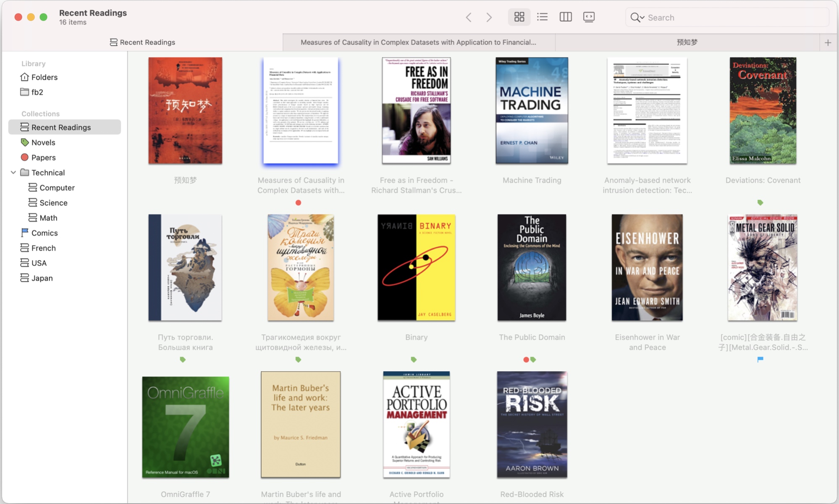The image size is (839, 504).
Task: Switch to column view
Action: coord(566,17)
